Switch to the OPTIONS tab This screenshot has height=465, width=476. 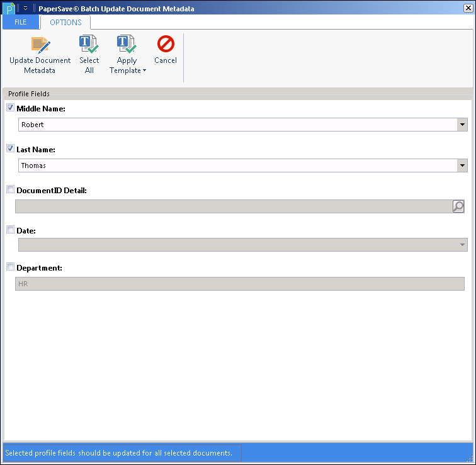pyautogui.click(x=65, y=22)
